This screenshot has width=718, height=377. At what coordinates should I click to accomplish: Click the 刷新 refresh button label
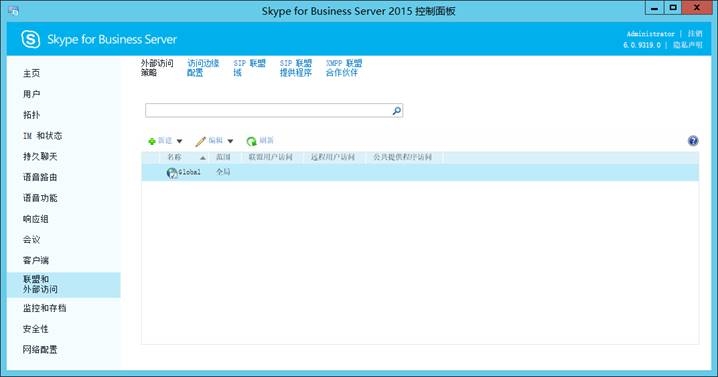(x=267, y=141)
